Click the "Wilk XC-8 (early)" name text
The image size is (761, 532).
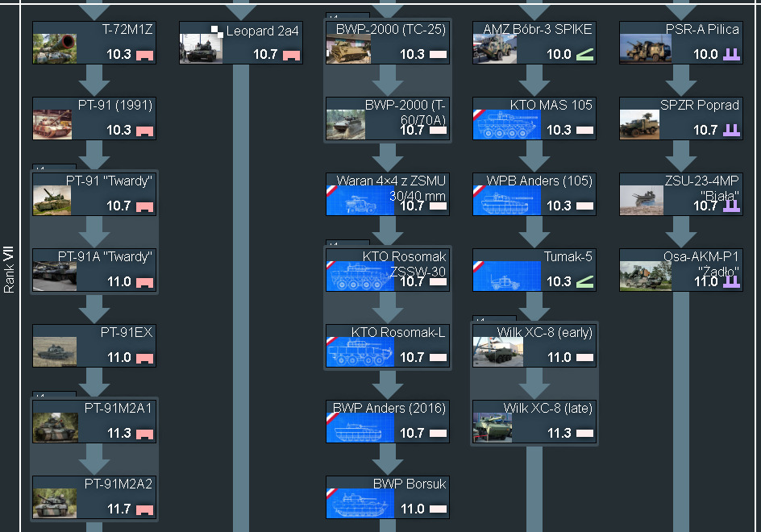pos(544,332)
